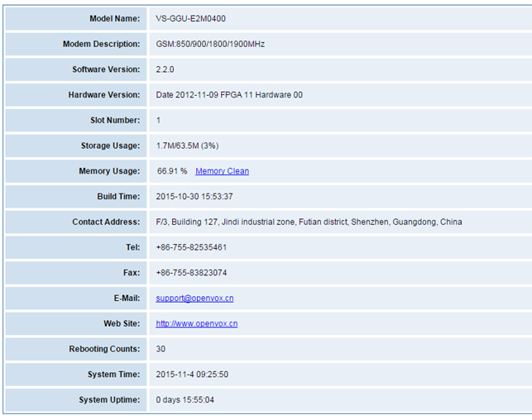Click the Tel: label
The height and width of the screenshot is (420, 532).
pyautogui.click(x=132, y=247)
